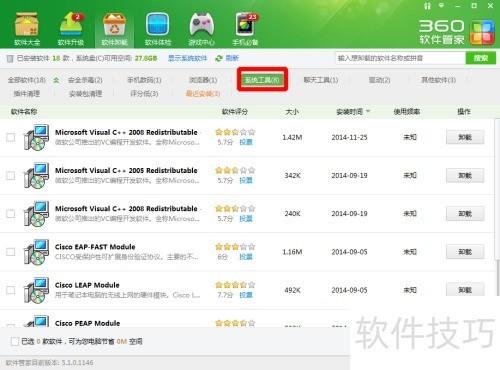Click the skin shirt icon in title bar

click(427, 6)
